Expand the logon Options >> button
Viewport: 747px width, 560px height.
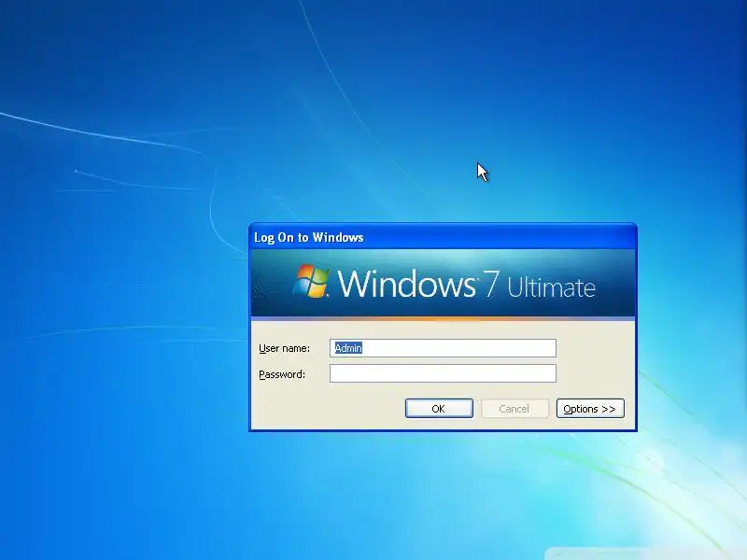point(590,409)
